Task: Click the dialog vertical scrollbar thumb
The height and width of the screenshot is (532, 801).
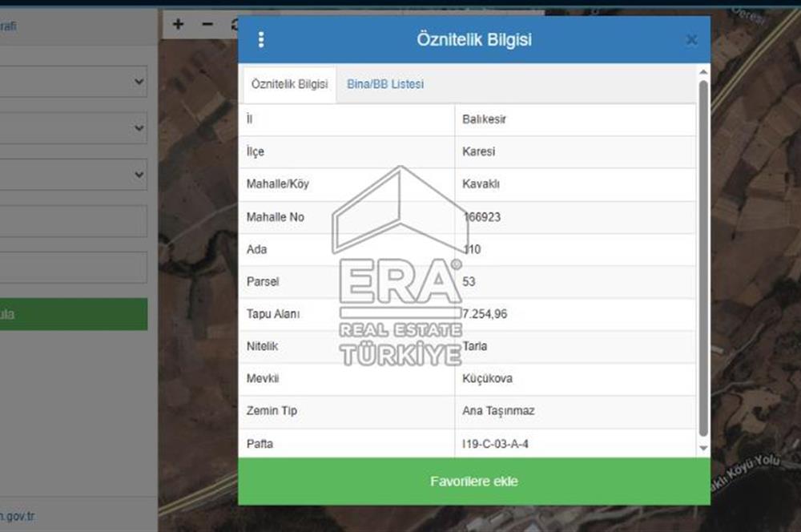Action: click(703, 258)
